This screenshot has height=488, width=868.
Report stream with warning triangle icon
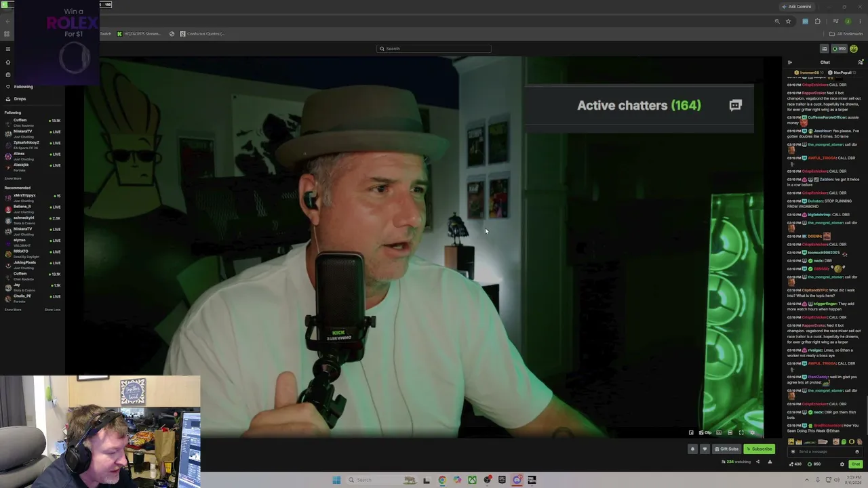[x=770, y=462]
